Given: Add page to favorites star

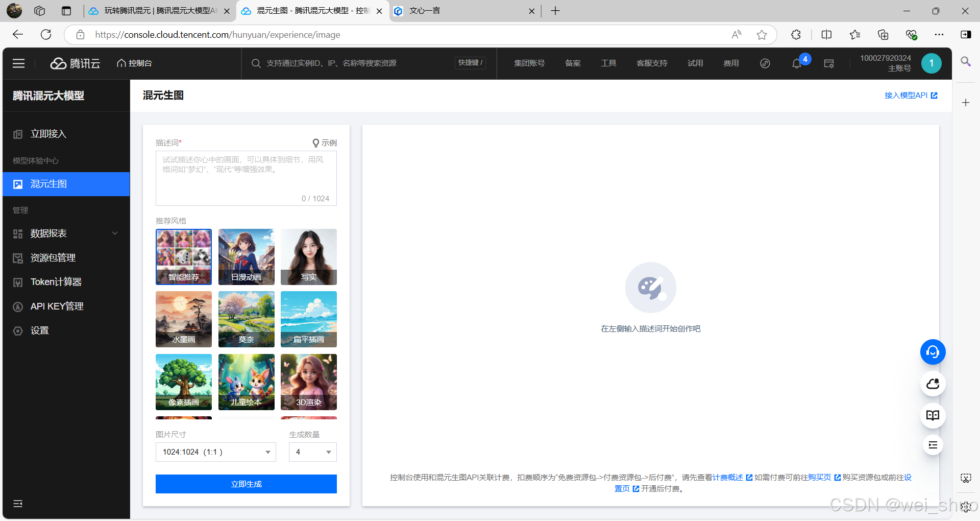Looking at the screenshot, I should tap(762, 35).
